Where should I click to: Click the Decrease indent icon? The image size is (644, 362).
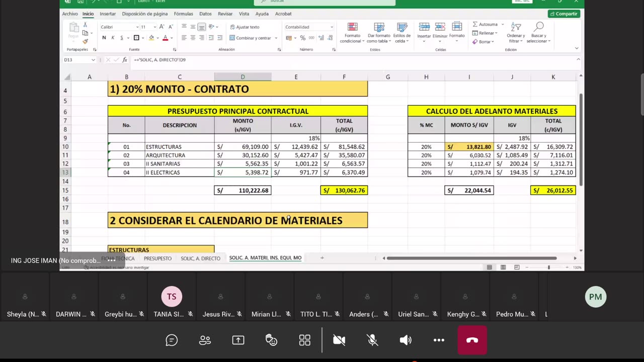click(x=211, y=38)
